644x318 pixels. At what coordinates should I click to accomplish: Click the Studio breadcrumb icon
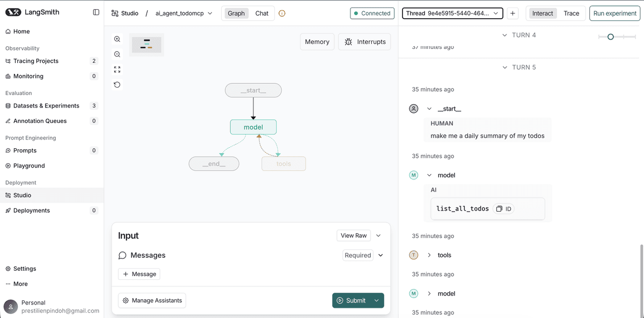click(115, 13)
